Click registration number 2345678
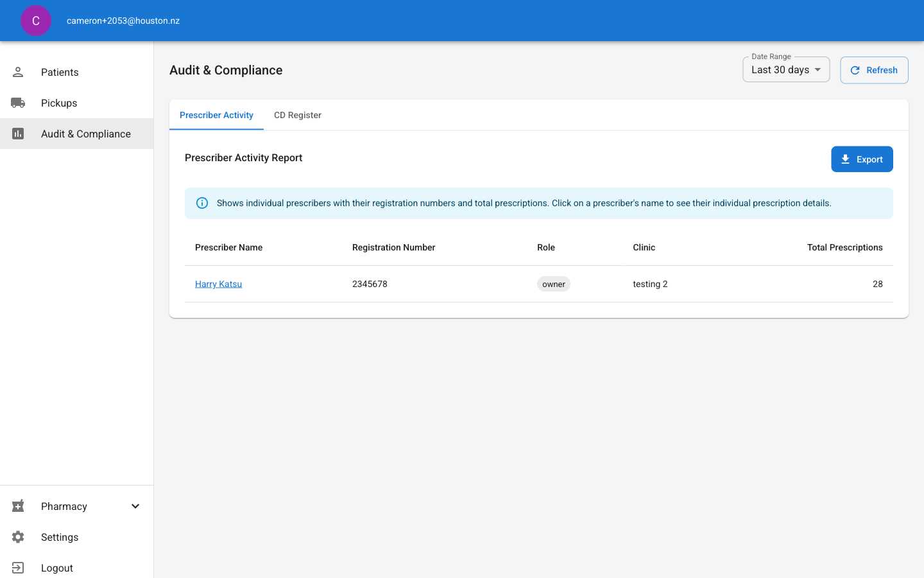Viewport: 924px width, 578px height. (370, 284)
